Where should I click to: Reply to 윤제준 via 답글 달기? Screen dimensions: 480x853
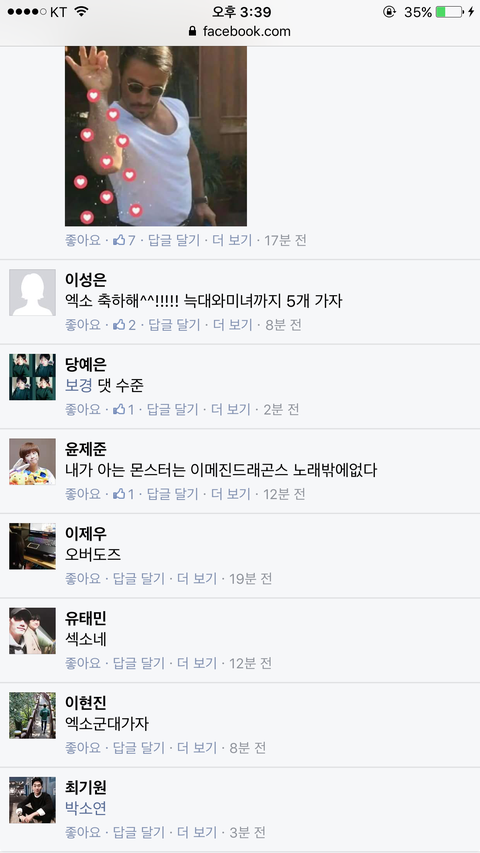pyautogui.click(x=173, y=494)
